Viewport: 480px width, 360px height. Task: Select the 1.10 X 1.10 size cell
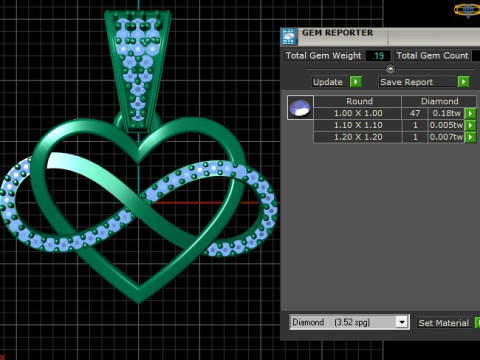coord(358,125)
